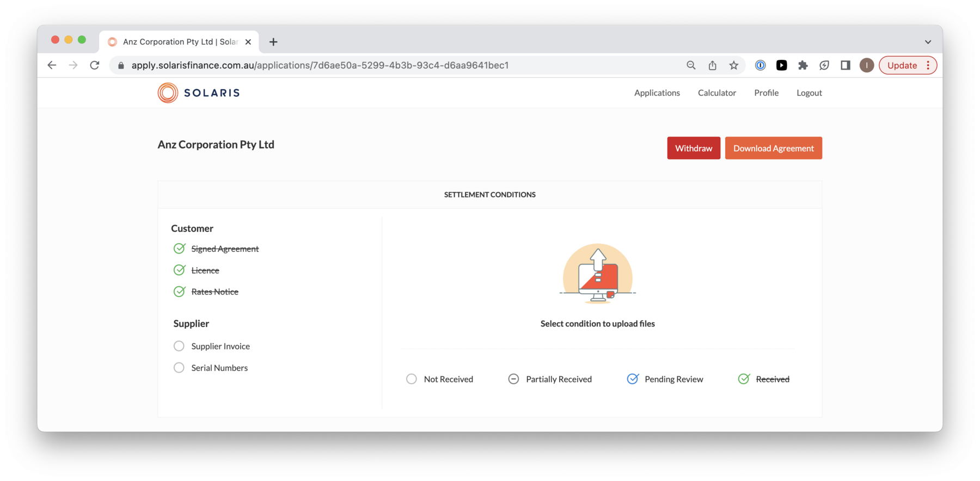Click the red Withdraw button

tap(694, 148)
